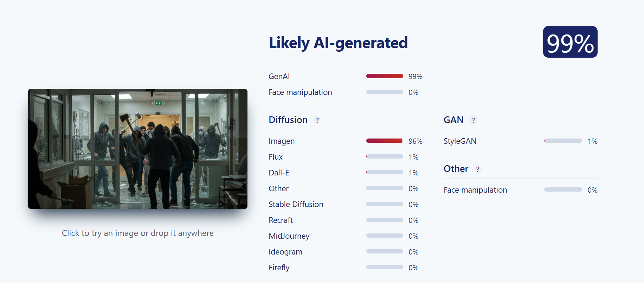The image size is (644, 283).
Task: Click the GAN help question mark icon
Action: click(x=473, y=120)
